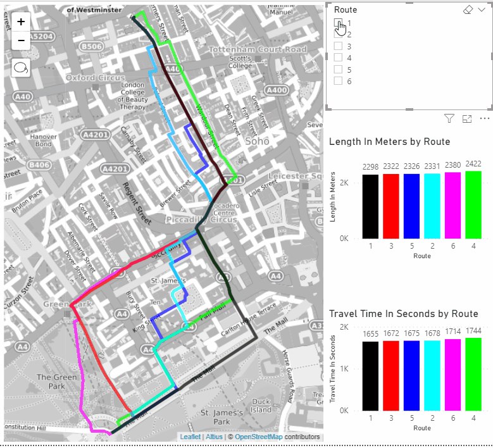
Task: Open the Leaflet attribution link
Action: (190, 437)
